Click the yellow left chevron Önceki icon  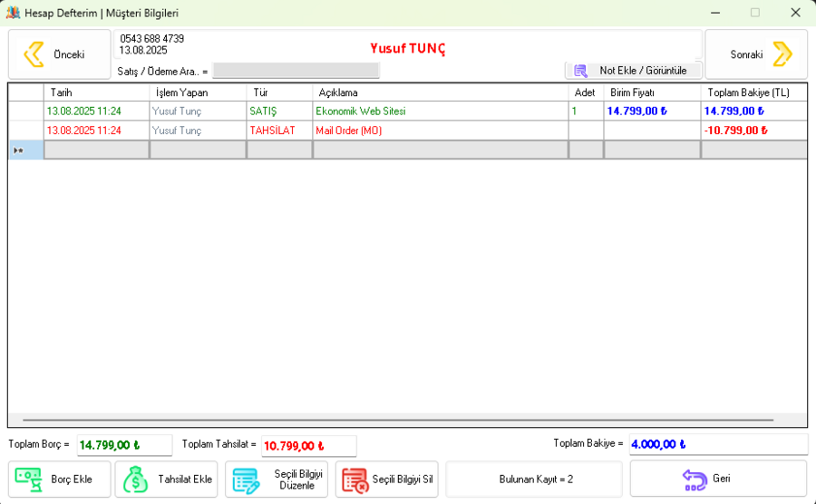tap(34, 54)
